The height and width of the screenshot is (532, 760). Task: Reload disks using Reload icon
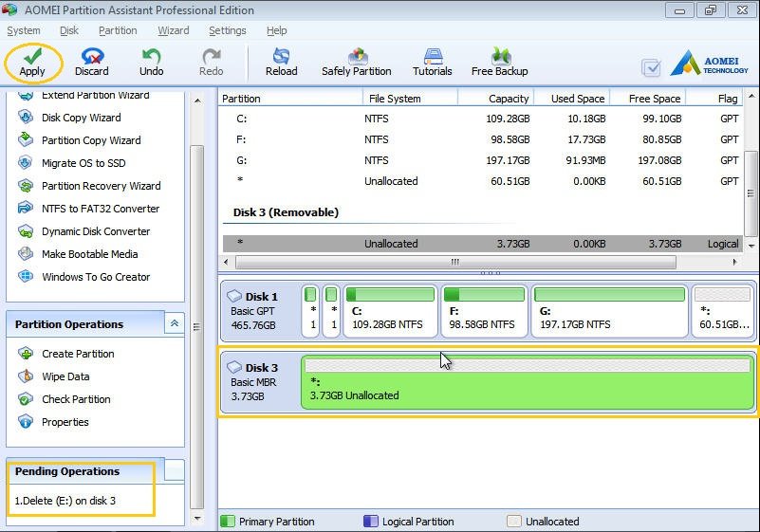[281, 56]
